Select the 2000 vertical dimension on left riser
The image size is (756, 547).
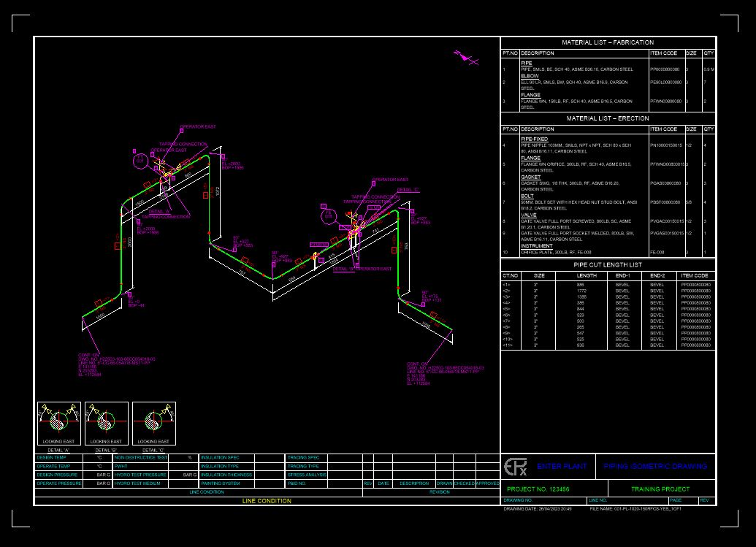click(x=130, y=242)
